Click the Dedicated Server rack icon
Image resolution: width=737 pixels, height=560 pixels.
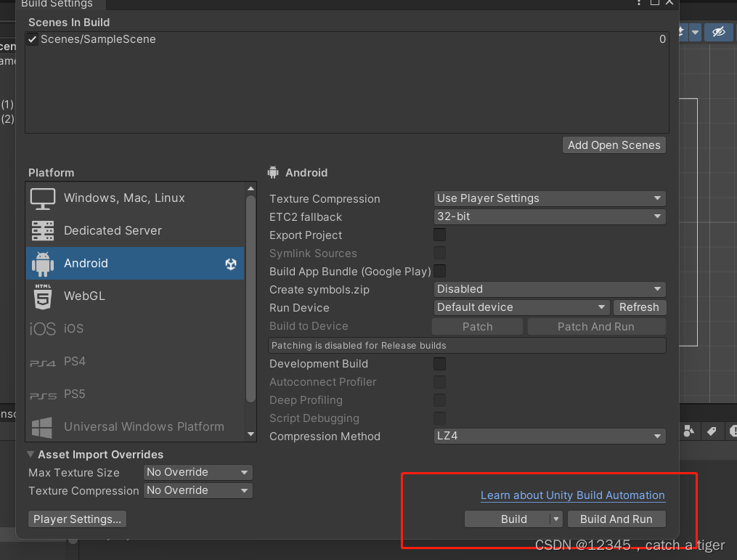point(43,231)
